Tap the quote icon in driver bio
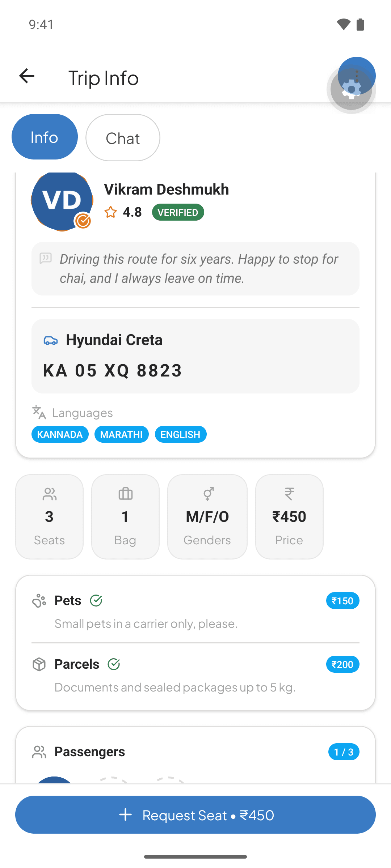The width and height of the screenshot is (391, 868). [46, 259]
